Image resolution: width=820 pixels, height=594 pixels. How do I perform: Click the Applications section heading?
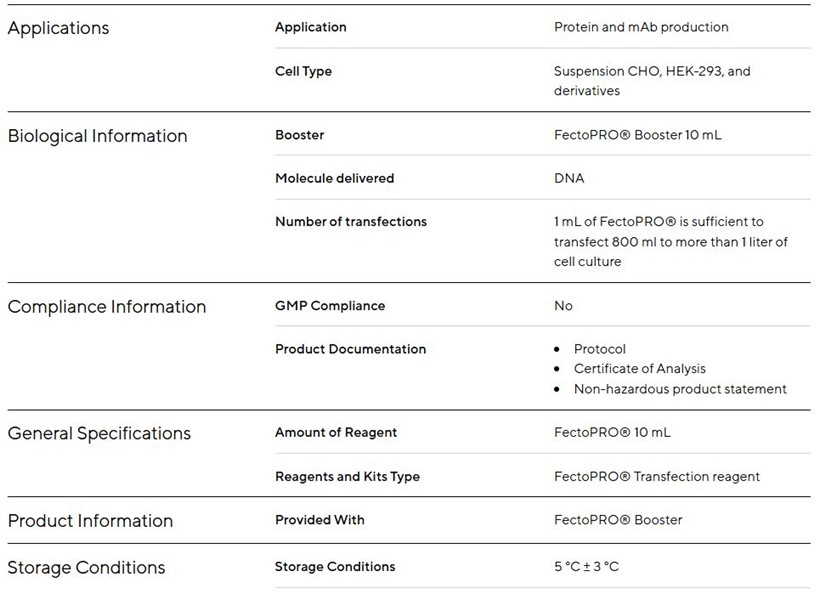(58, 28)
